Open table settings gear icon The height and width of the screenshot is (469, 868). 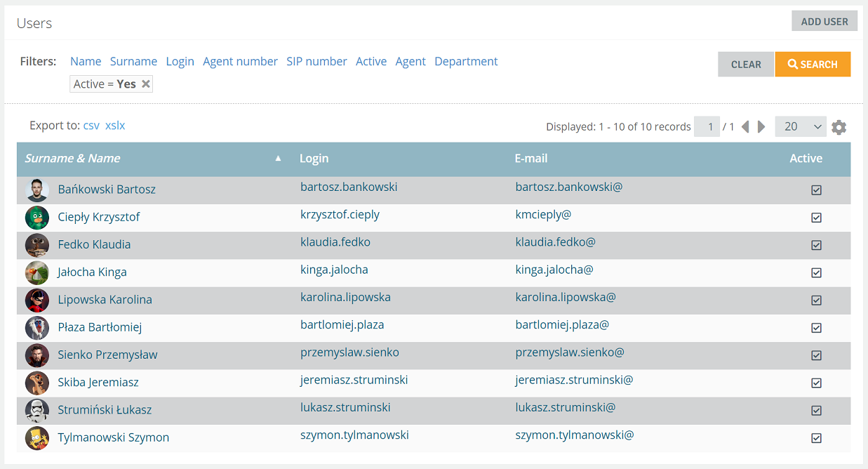tap(839, 127)
